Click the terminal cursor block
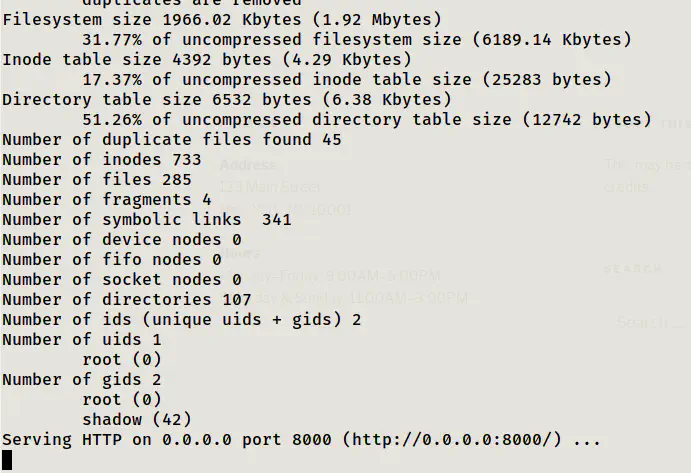The image size is (691, 473). tap(7, 460)
